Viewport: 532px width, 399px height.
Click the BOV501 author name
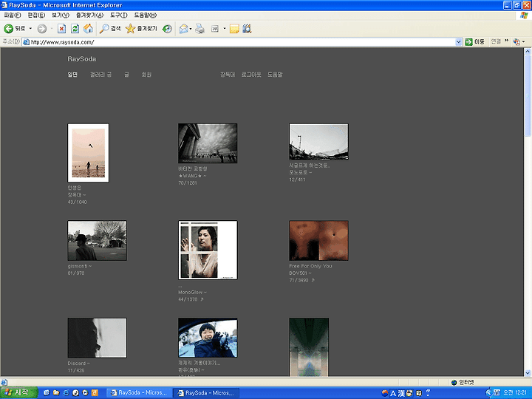point(298,273)
